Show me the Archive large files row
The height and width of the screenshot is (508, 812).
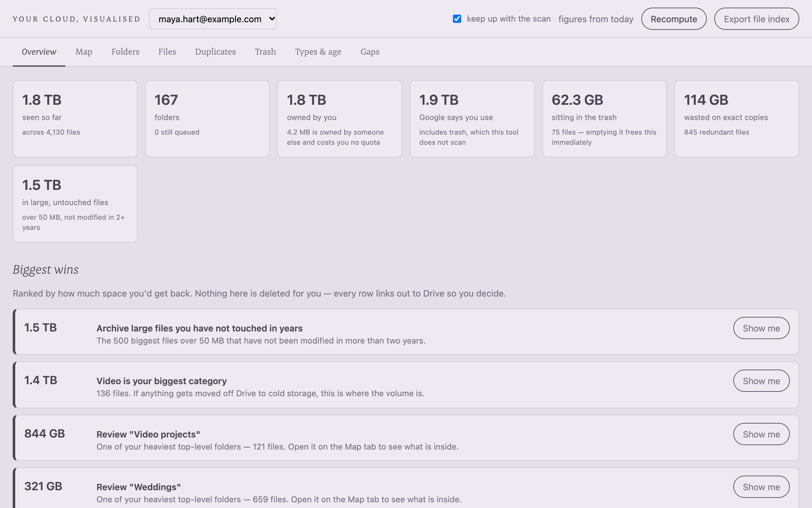coord(761,328)
